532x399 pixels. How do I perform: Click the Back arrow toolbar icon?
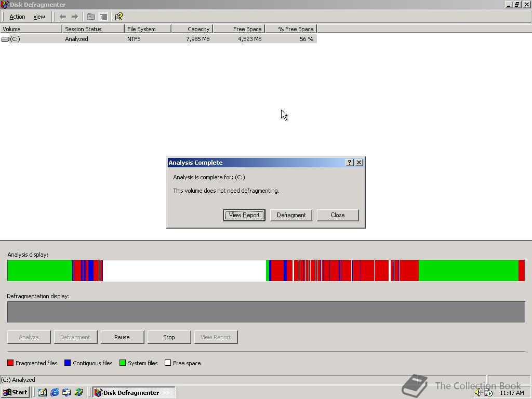(x=63, y=17)
